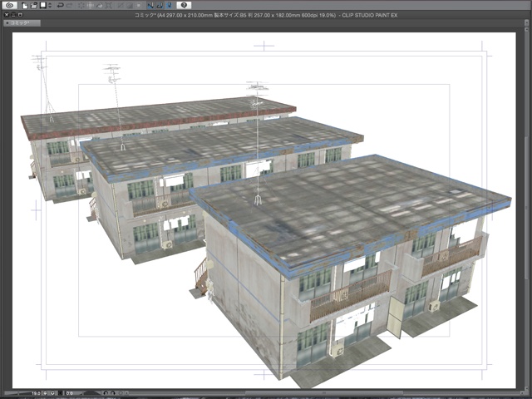Select the コミック document tab
532x399 pixels.
point(22,22)
